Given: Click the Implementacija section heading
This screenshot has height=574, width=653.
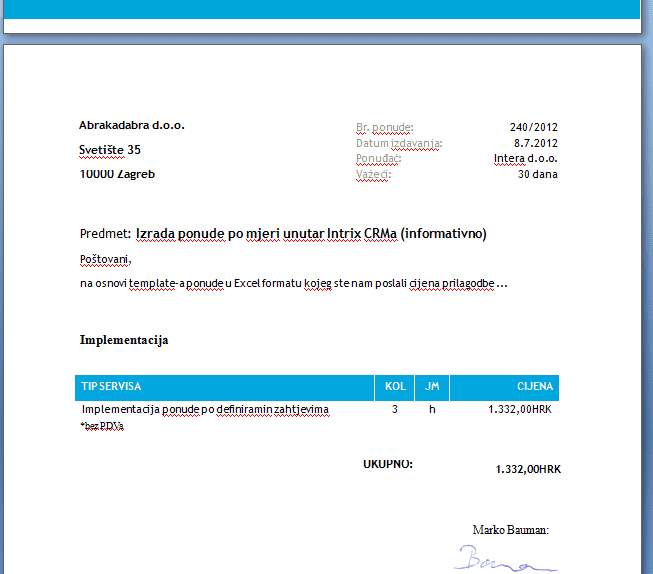Looking at the screenshot, I should [124, 340].
